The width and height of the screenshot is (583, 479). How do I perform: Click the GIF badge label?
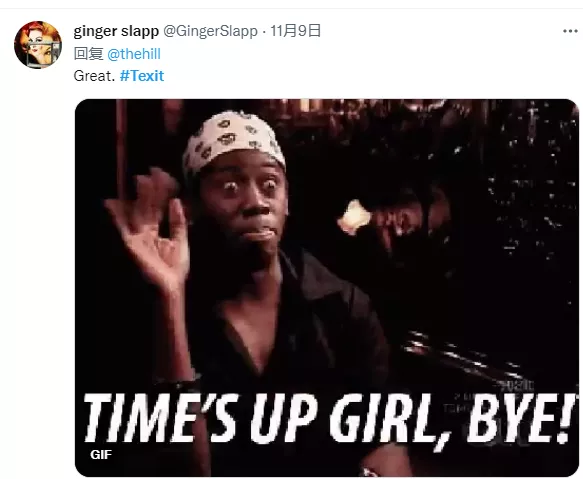(x=101, y=454)
